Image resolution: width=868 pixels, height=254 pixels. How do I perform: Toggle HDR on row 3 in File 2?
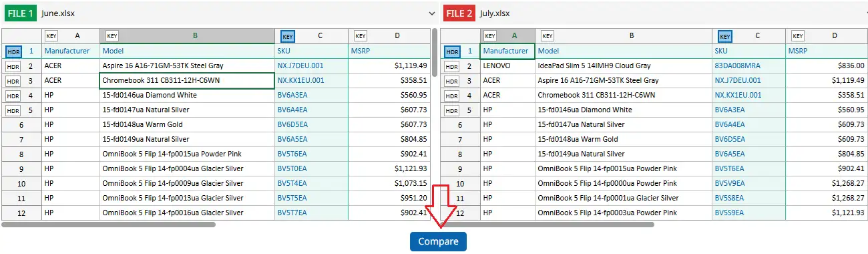pyautogui.click(x=452, y=81)
